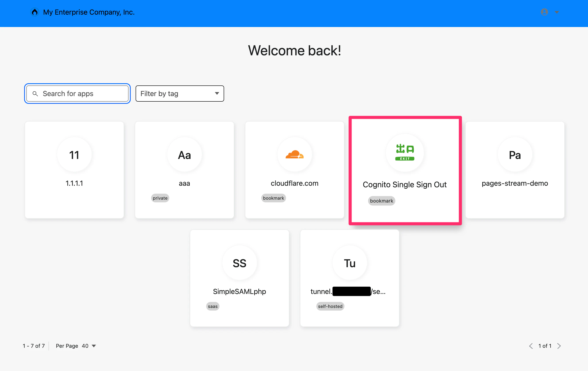Click Cognito Single Sign Out title
The image size is (588, 371).
pyautogui.click(x=405, y=185)
